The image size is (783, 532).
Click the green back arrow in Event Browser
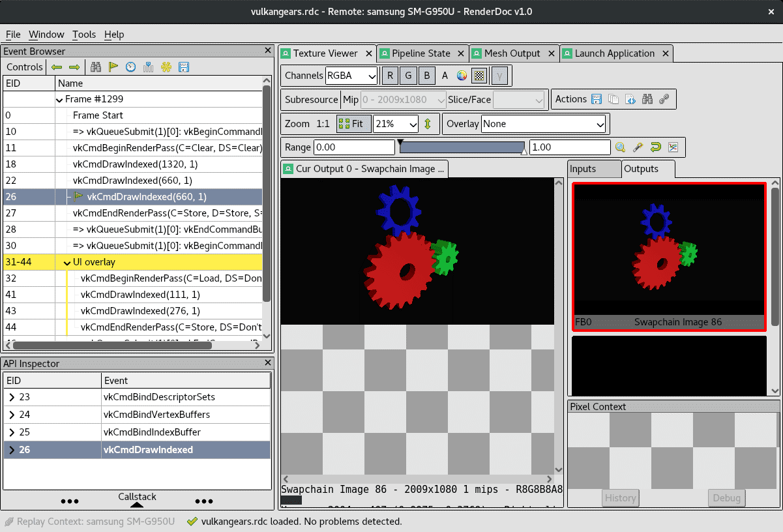(x=57, y=67)
